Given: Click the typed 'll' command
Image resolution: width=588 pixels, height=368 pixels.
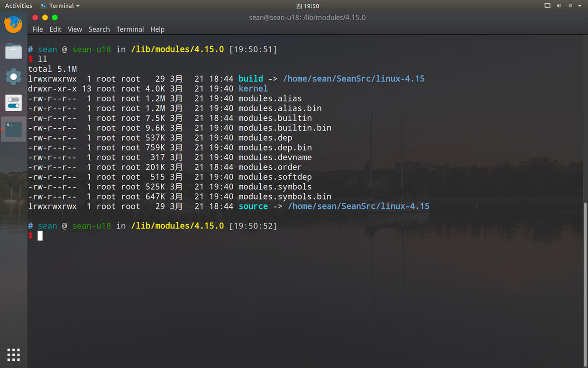Looking at the screenshot, I should tap(43, 59).
